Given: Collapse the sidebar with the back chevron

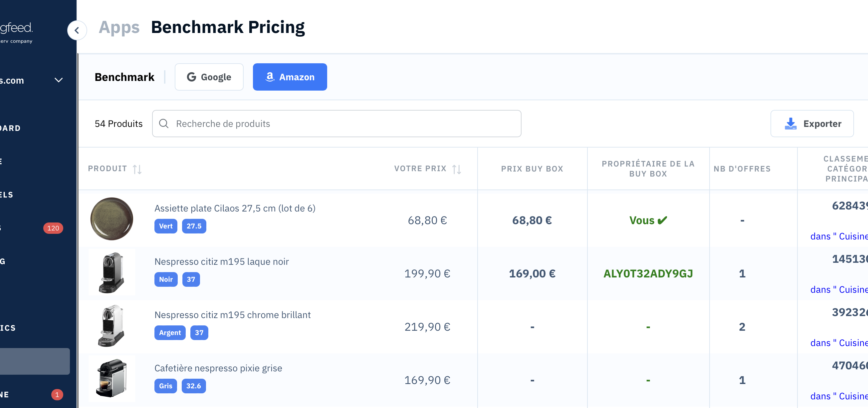Looking at the screenshot, I should (x=77, y=30).
